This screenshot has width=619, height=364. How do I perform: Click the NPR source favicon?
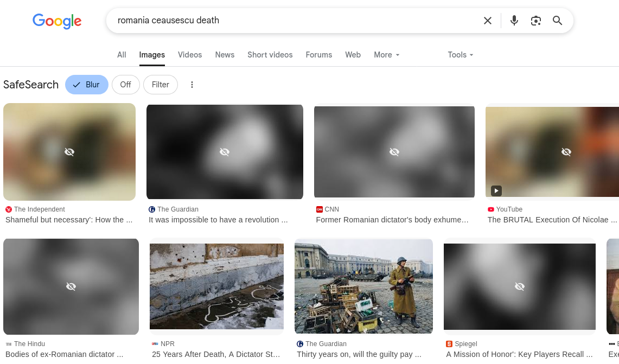coord(155,344)
